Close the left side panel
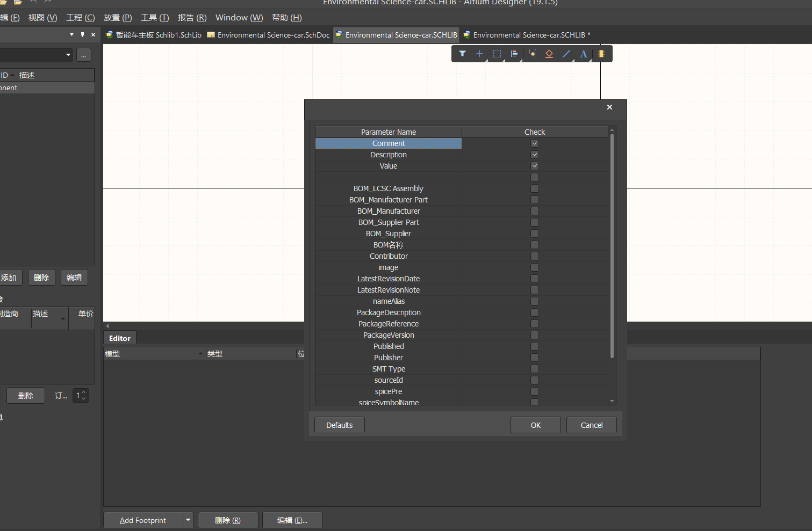812x531 pixels. click(x=93, y=34)
